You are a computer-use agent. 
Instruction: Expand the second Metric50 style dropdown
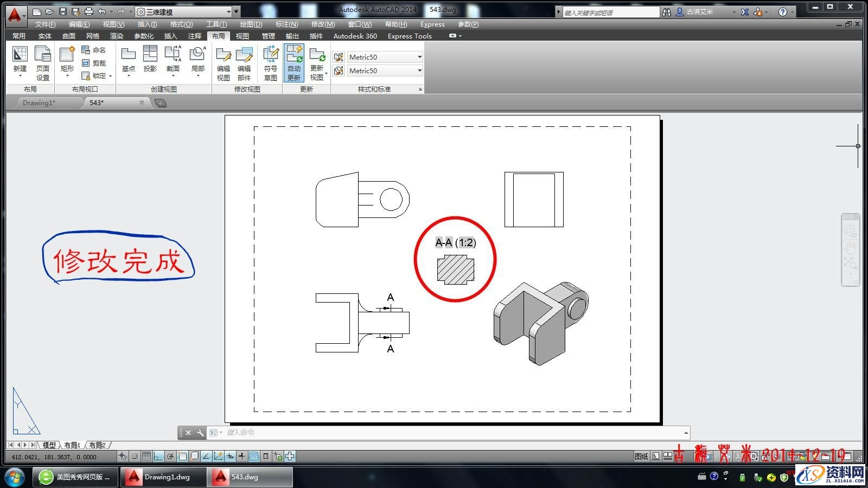(x=419, y=70)
